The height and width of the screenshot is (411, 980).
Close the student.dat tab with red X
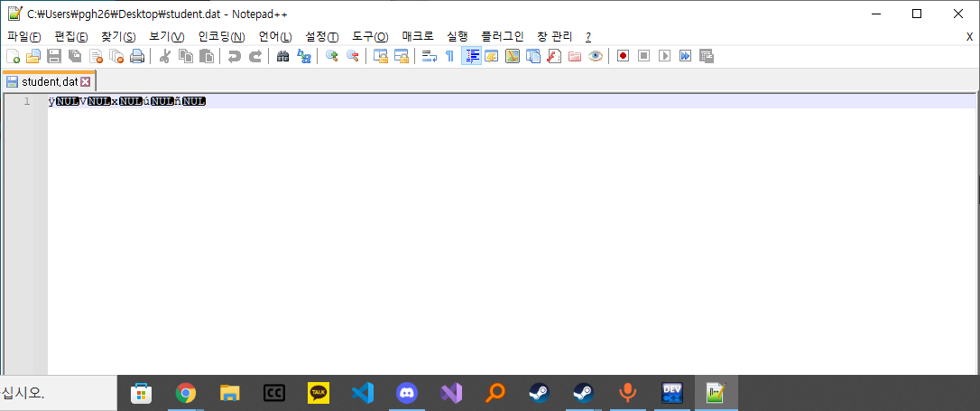86,81
